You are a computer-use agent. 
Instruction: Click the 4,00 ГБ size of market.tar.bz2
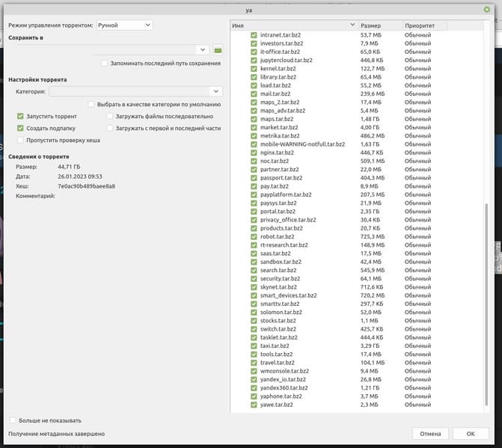click(370, 127)
